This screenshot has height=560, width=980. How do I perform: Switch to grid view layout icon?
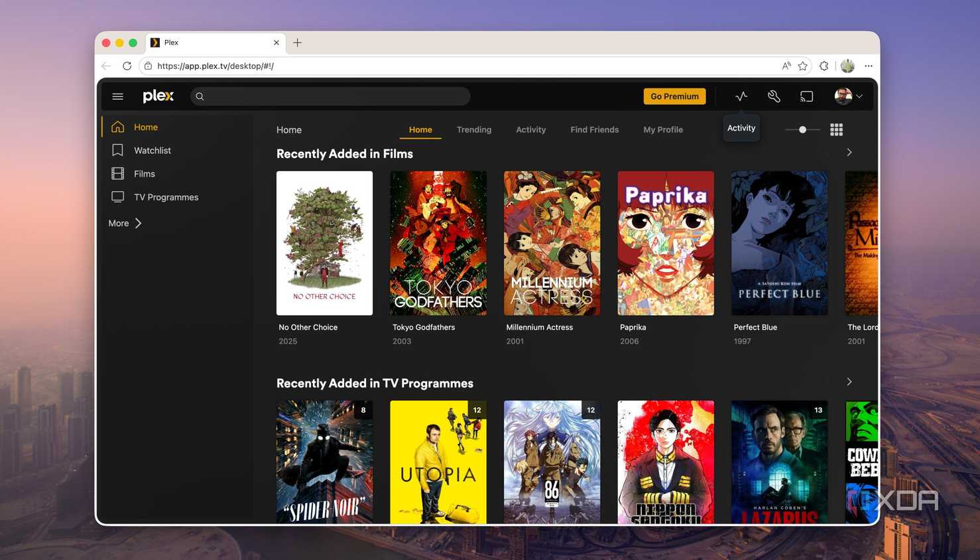click(x=837, y=130)
